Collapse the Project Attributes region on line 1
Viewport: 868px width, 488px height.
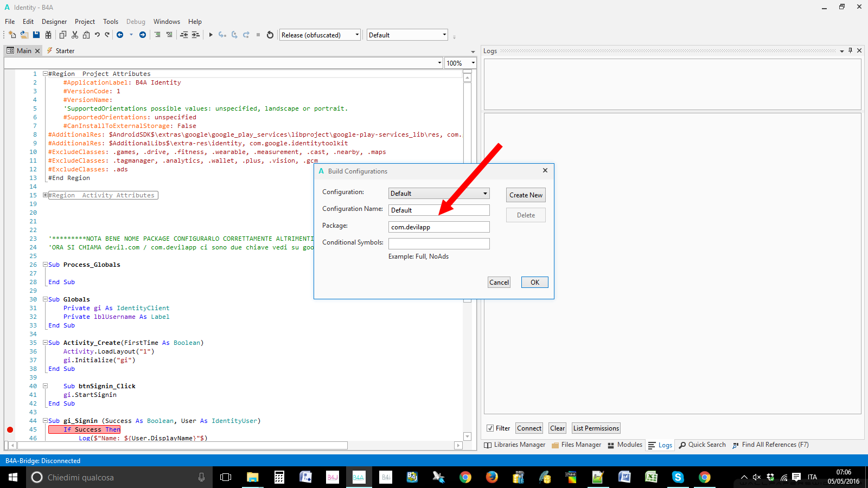(46, 74)
